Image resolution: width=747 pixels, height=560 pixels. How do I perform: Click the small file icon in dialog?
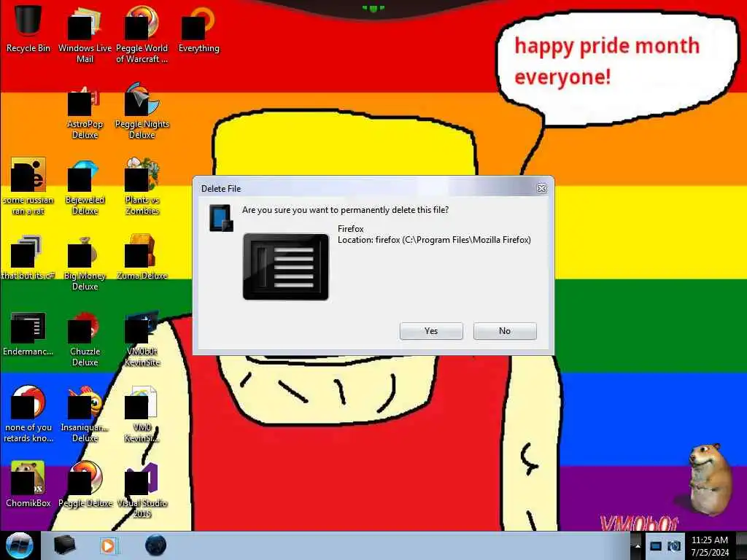(221, 218)
